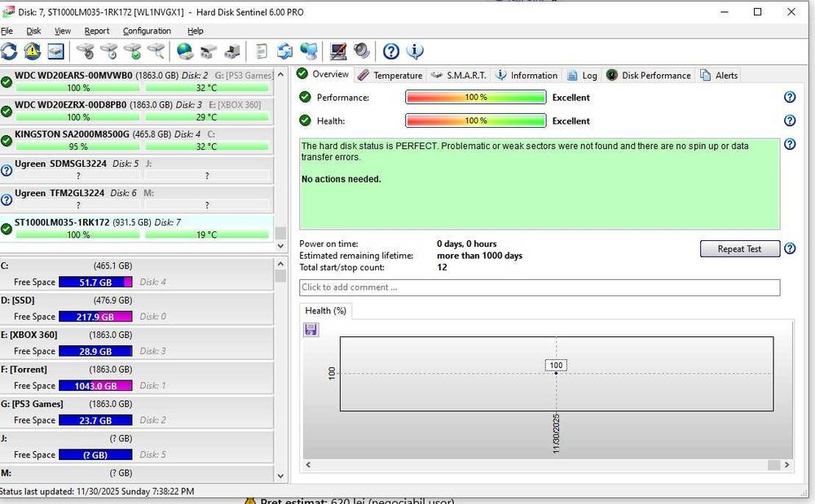
Task: Select WDC WD20EZRX-00D8PB0 disk in list
Action: click(x=137, y=111)
